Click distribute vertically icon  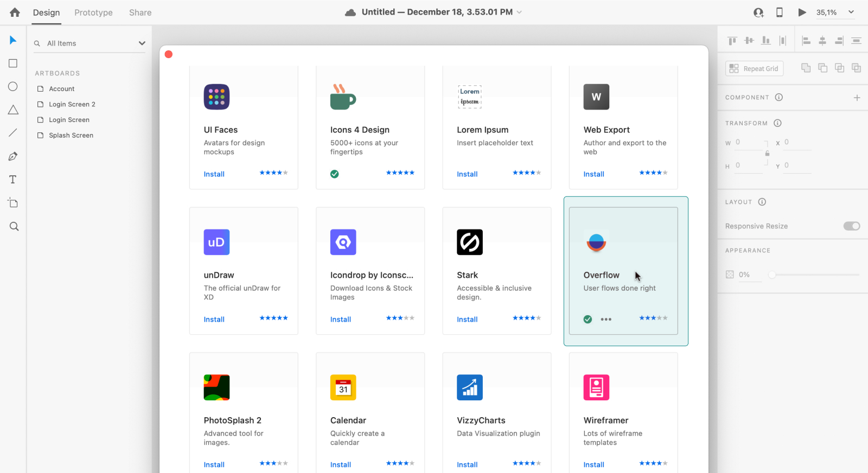[856, 41]
